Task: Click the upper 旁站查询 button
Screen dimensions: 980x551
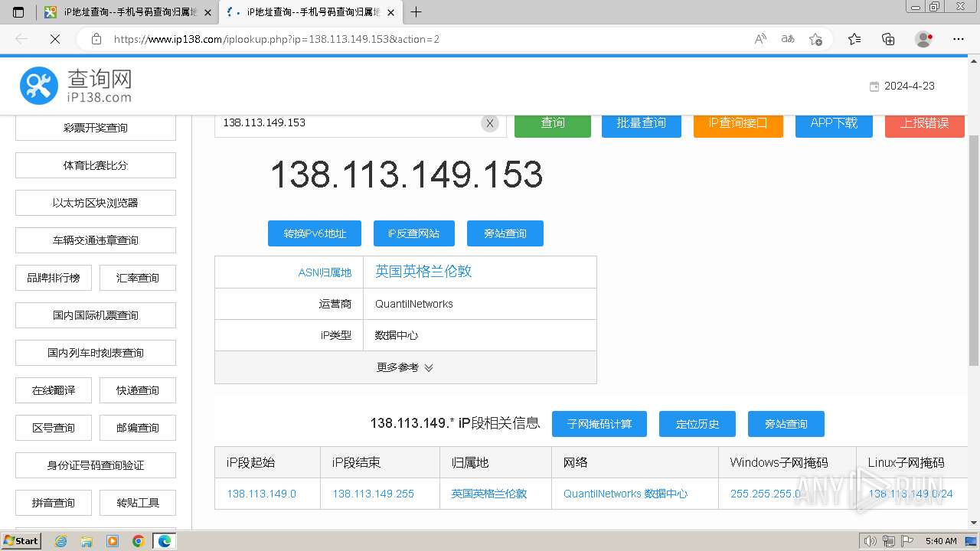Action: click(x=505, y=233)
